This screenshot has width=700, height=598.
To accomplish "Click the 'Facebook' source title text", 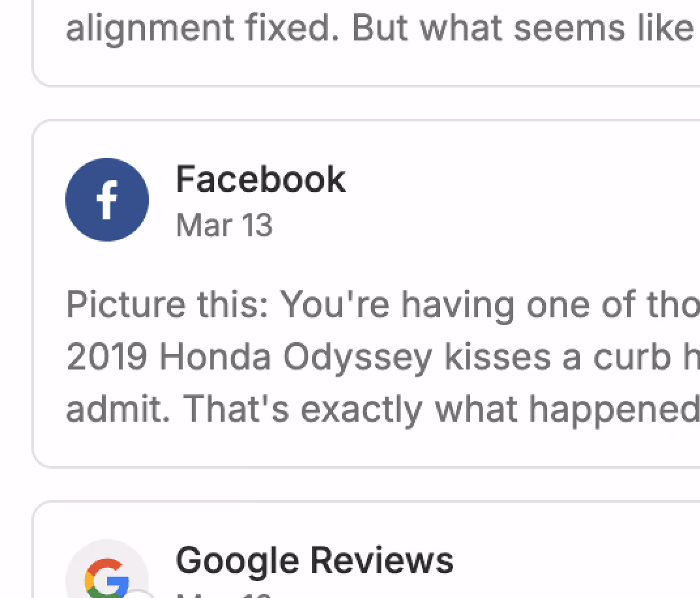I will (x=260, y=178).
